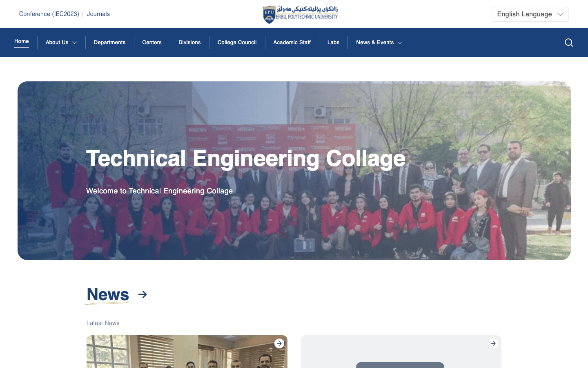Click the Erbil Polytechnic University logo
Image resolution: width=588 pixels, height=368 pixels.
(x=300, y=14)
